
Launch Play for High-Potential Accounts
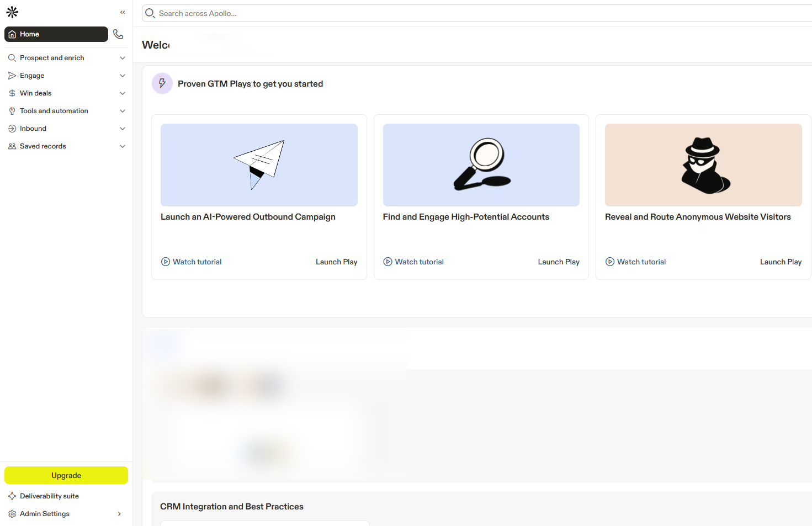[559, 262]
